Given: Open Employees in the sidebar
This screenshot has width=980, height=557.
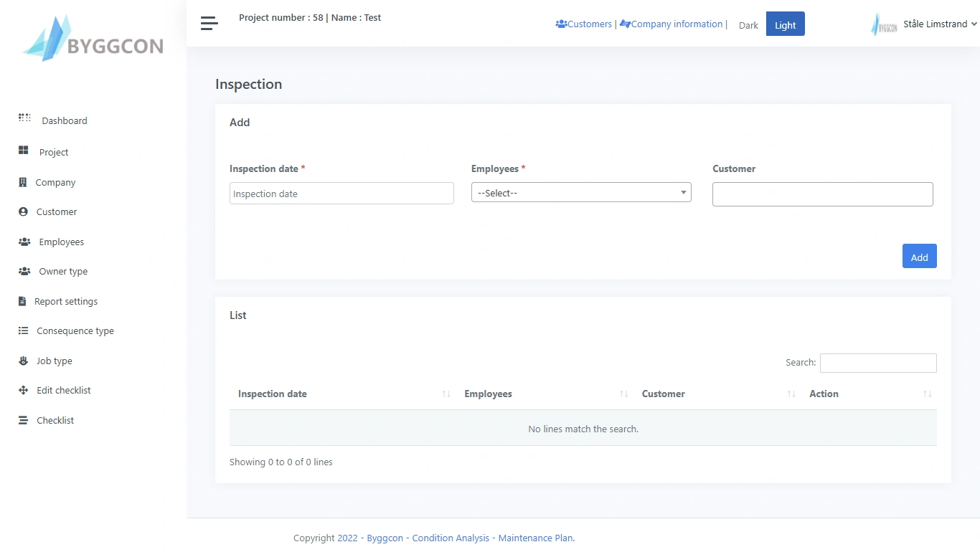Looking at the screenshot, I should pos(62,242).
